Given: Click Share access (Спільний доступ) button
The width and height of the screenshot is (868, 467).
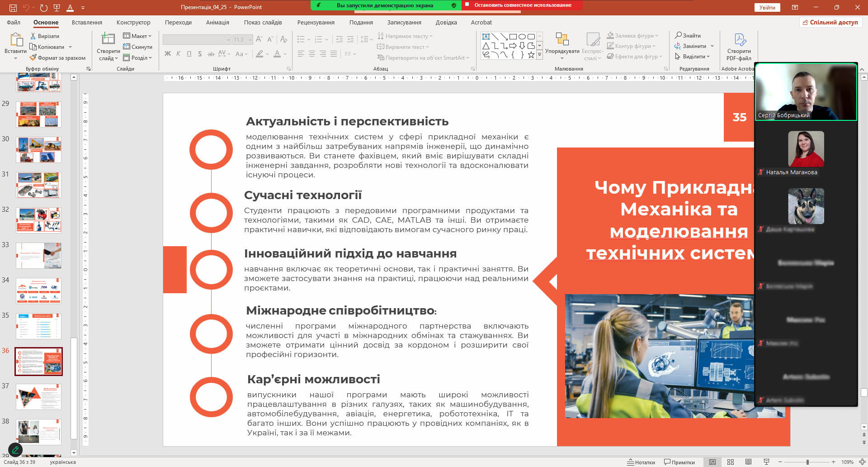Looking at the screenshot, I should [830, 22].
